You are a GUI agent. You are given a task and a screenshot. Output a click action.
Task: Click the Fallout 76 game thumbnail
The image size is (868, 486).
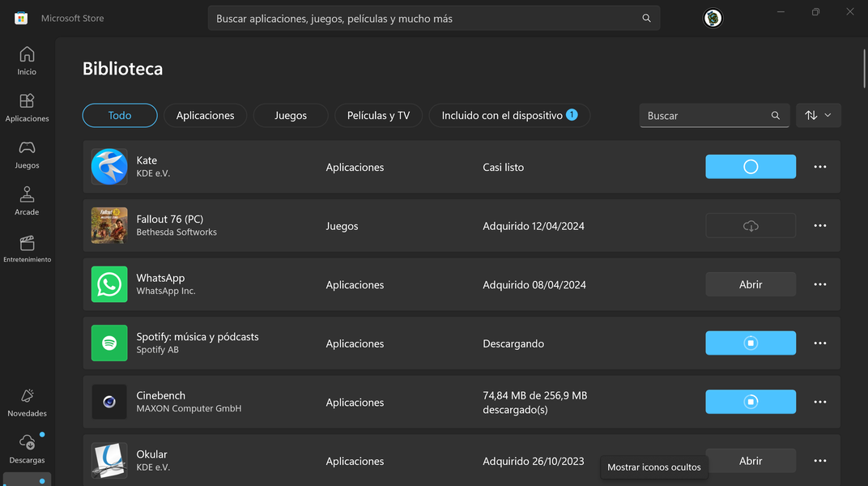point(109,225)
